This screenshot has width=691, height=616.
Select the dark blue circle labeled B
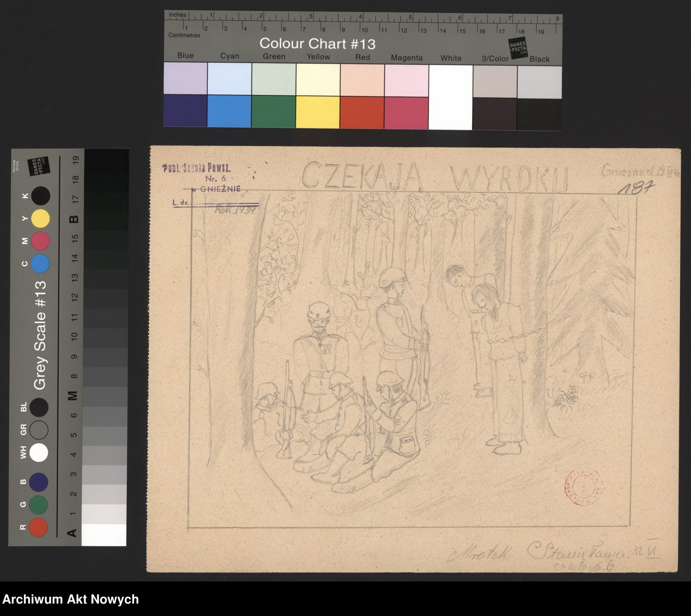[39, 482]
